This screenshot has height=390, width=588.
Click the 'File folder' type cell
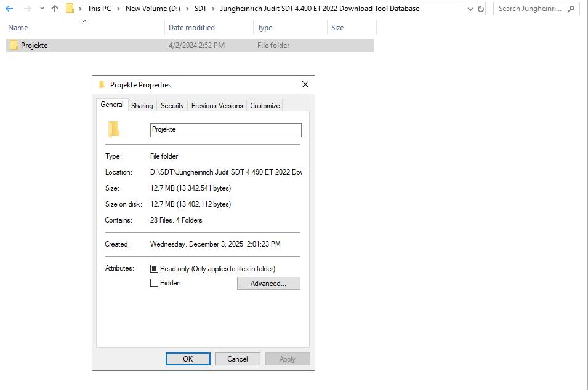(273, 46)
